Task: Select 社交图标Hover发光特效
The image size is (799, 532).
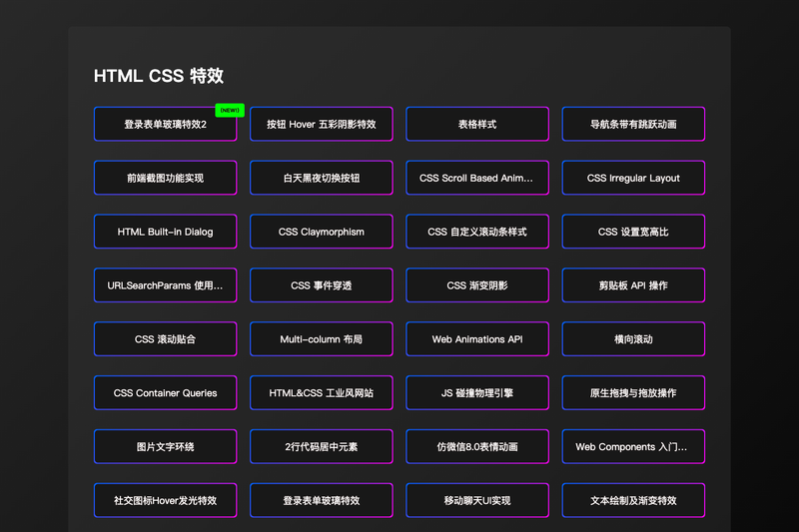Action: (165, 500)
